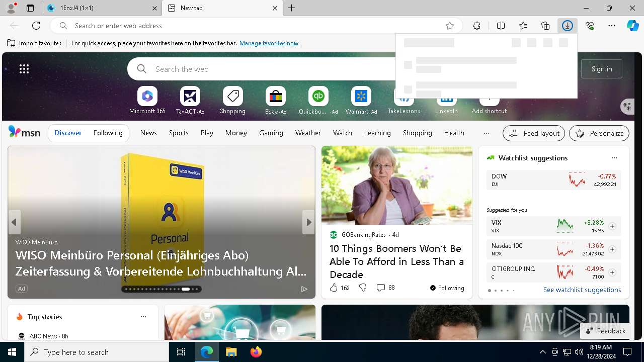Open the Favorites list icon
644x362 pixels.
pyautogui.click(x=523, y=26)
